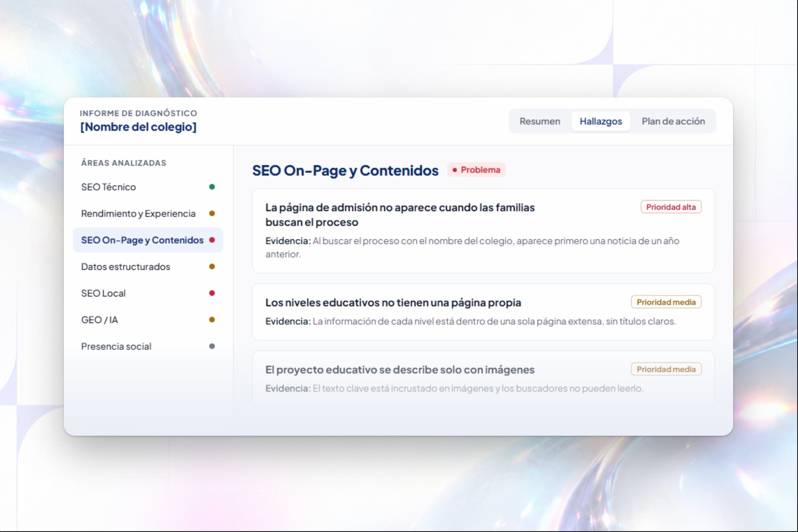Click evidence text about texto incrustado en imágenes

coord(454,389)
